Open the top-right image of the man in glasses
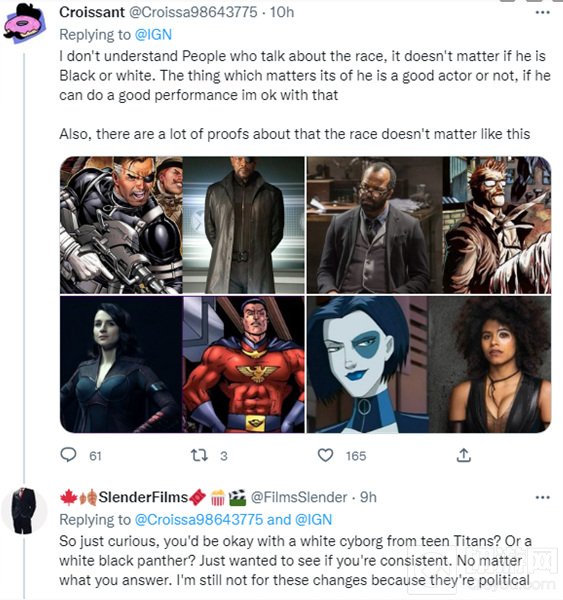 (x=429, y=225)
